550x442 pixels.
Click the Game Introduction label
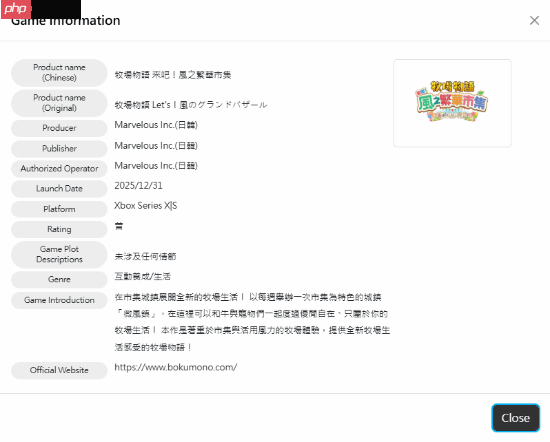pyautogui.click(x=59, y=300)
